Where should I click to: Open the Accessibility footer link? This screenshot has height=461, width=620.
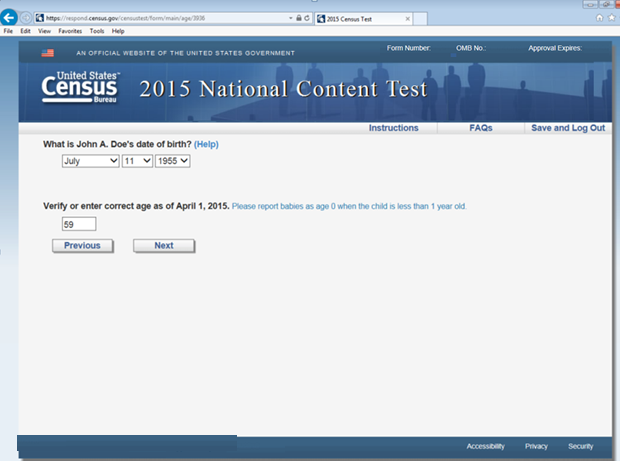[486, 446]
